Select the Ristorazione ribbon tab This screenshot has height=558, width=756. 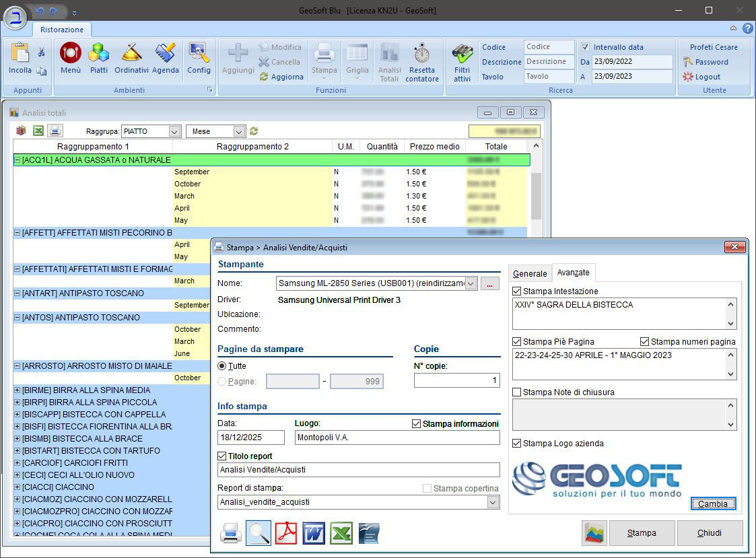(x=62, y=30)
